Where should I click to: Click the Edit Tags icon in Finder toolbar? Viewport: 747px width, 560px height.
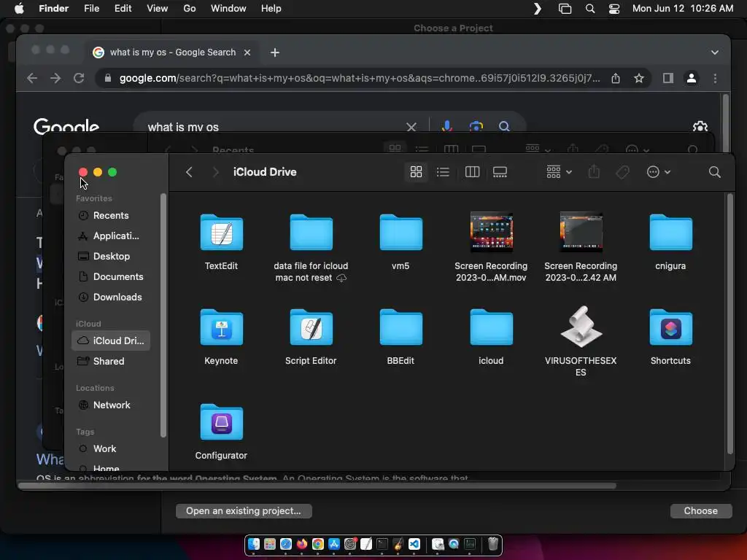coord(622,172)
